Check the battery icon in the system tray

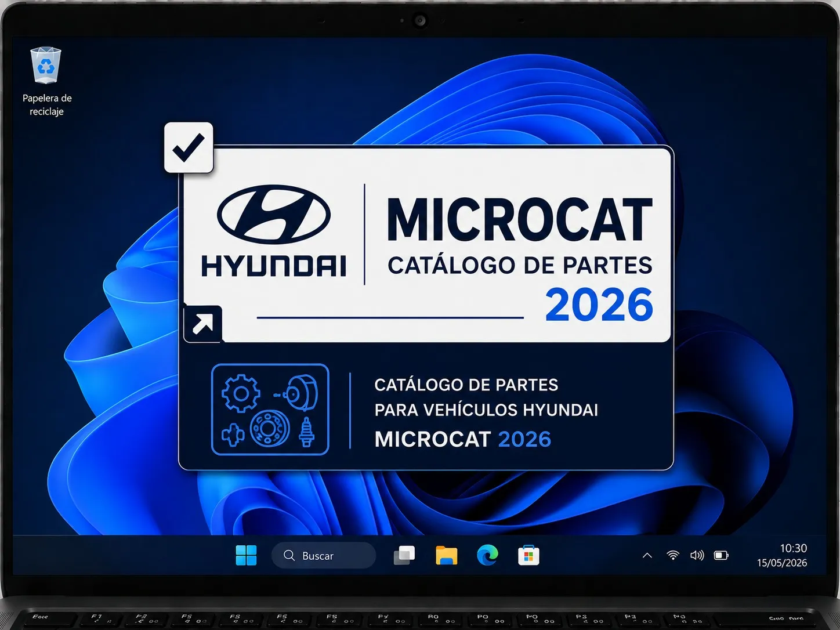721,555
